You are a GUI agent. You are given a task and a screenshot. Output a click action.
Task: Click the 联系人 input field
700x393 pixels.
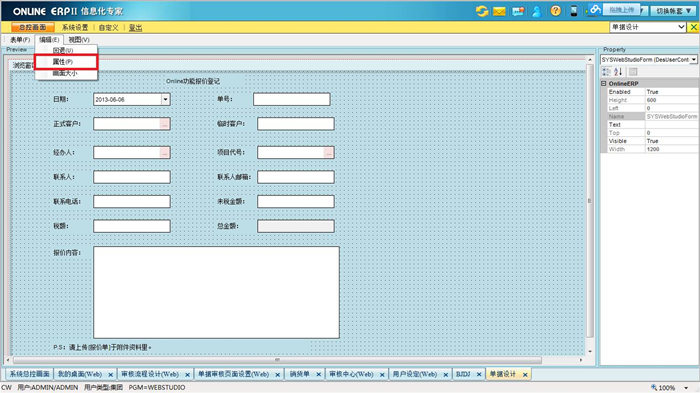click(132, 177)
